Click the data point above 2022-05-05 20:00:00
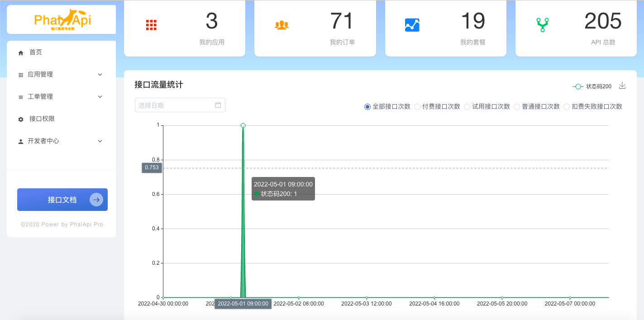 tap(502, 297)
